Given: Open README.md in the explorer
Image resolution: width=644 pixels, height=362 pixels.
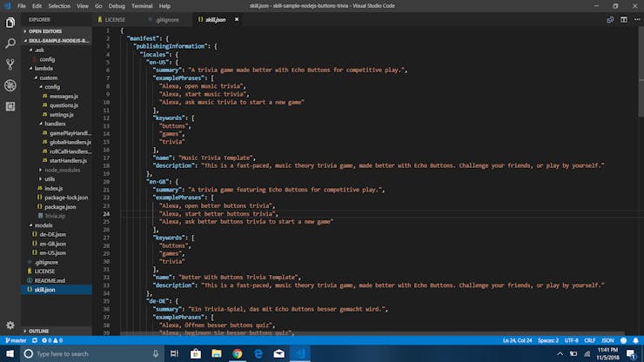Looking at the screenshot, I should pyautogui.click(x=50, y=281).
